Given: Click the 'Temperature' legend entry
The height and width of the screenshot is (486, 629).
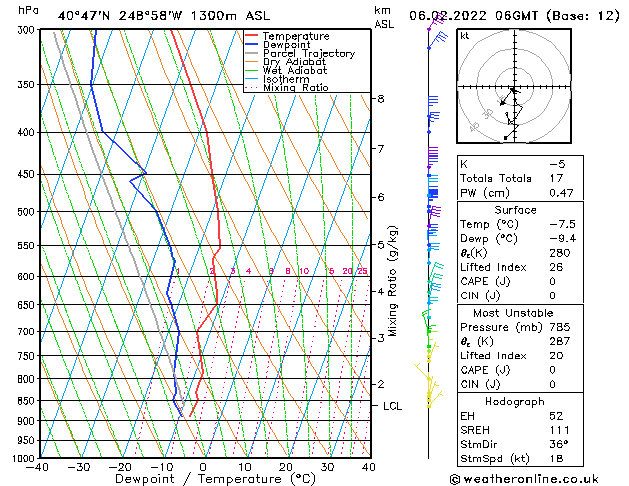Looking at the screenshot, I should coord(296,36).
